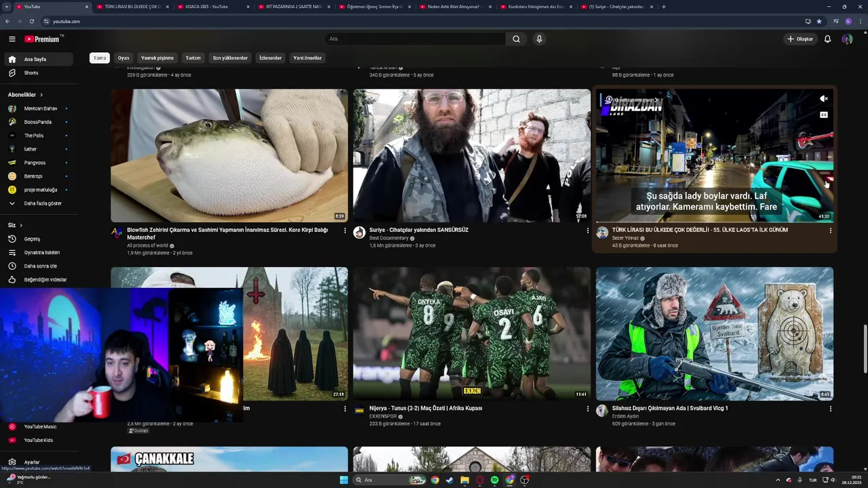Open the Windows Start menu
This screenshot has height=488, width=868.
[344, 480]
